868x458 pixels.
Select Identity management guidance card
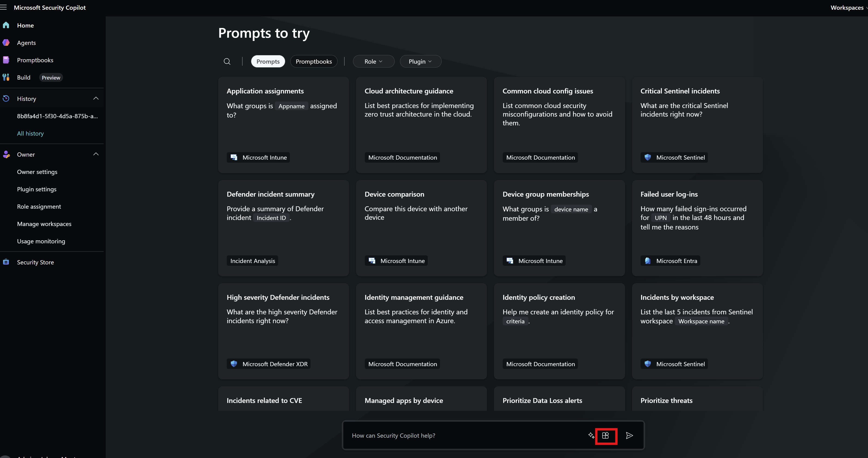point(421,331)
